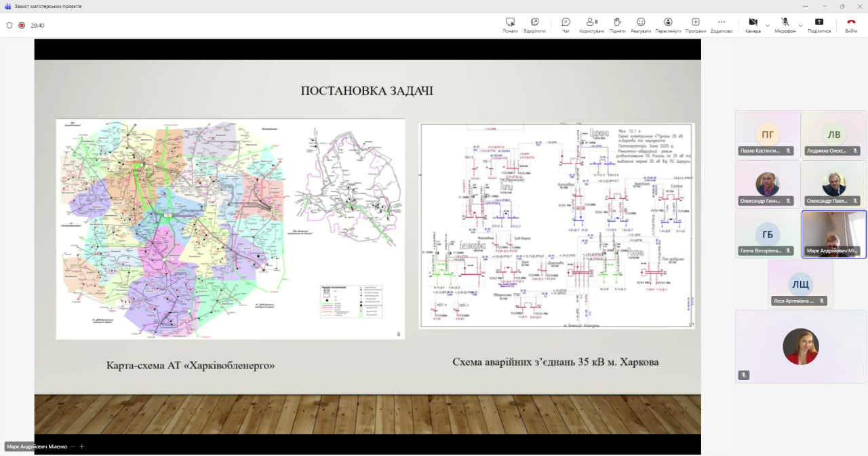
Task: Open the Додатково more options menu
Action: point(721,24)
